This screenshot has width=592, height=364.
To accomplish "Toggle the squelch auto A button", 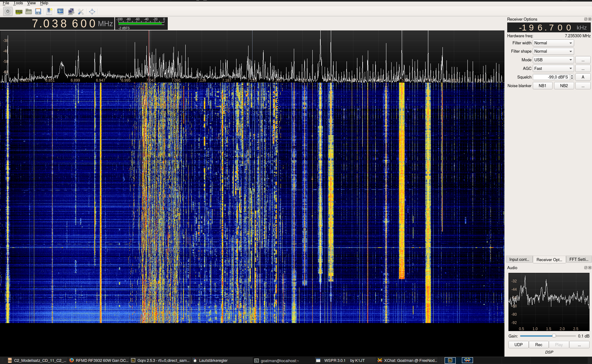I will pos(583,77).
